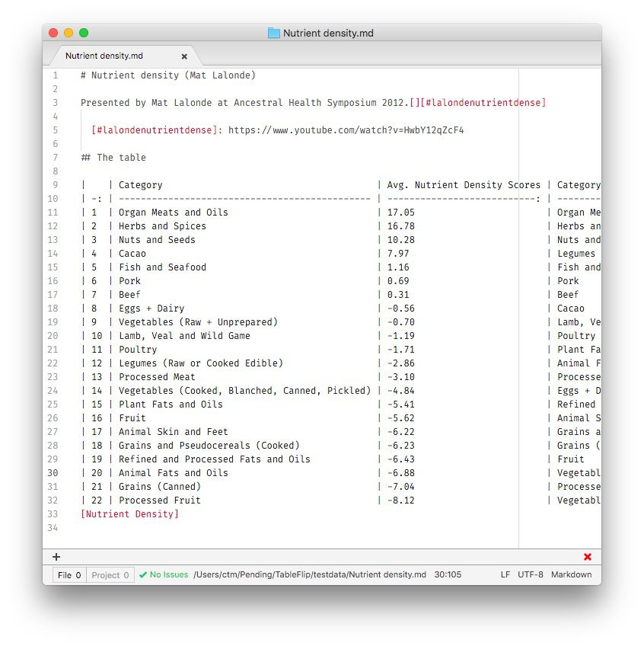The width and height of the screenshot is (644, 646).
Task: Click the folder icon in title bar
Action: [x=274, y=33]
